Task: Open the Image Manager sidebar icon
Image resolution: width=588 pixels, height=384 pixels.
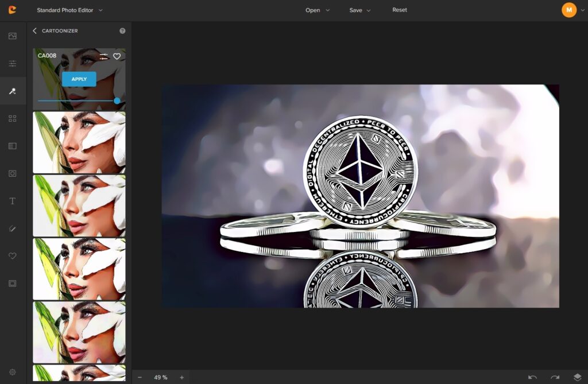Action: [13, 36]
